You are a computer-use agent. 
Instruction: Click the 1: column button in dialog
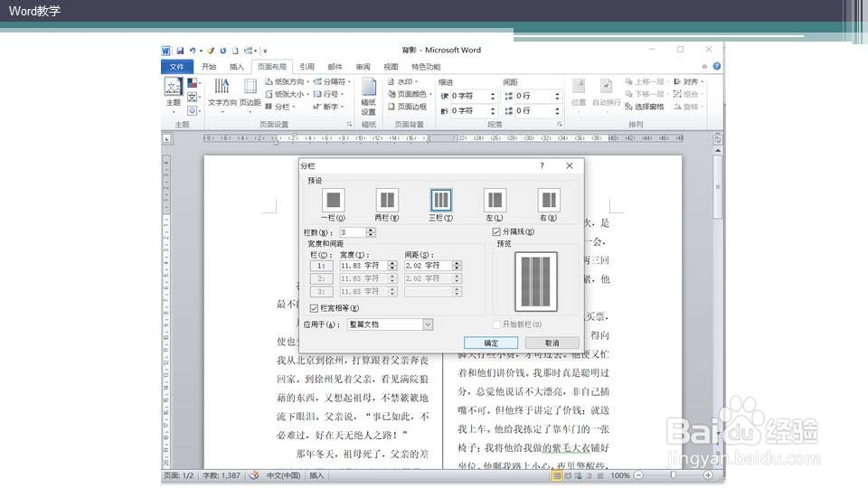tap(321, 266)
